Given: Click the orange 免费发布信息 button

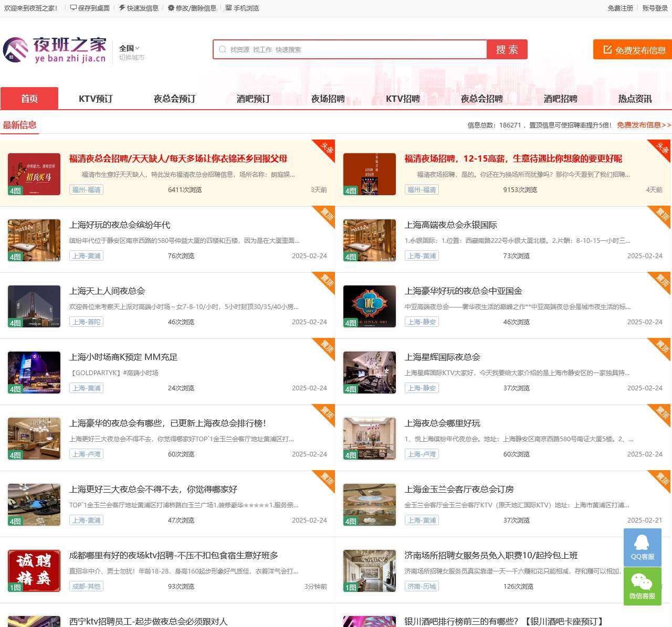Looking at the screenshot, I should (633, 49).
